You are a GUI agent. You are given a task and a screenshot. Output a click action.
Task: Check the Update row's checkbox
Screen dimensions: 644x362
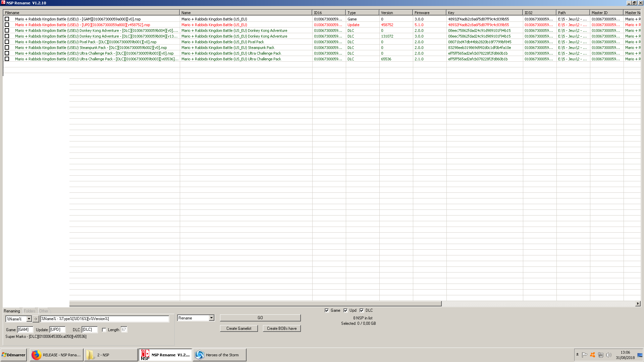(7, 25)
